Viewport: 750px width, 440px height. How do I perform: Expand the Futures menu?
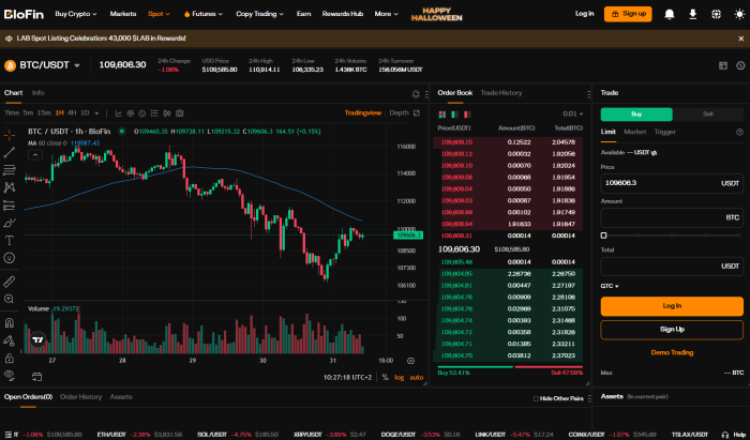click(x=203, y=14)
